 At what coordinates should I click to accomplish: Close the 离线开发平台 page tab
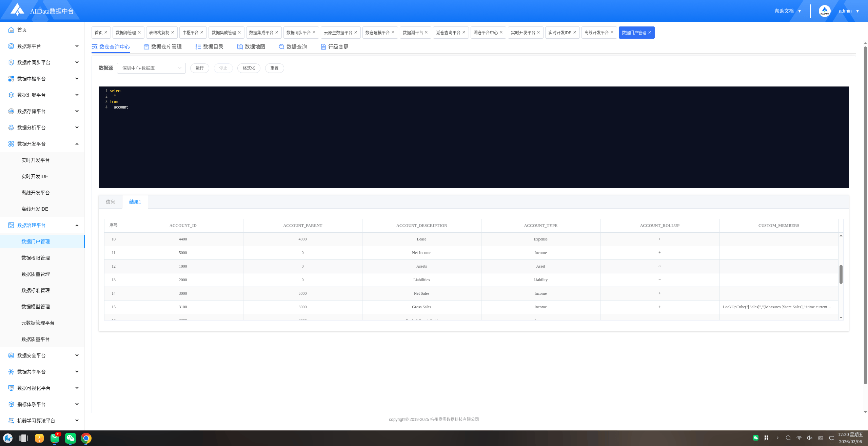[612, 33]
